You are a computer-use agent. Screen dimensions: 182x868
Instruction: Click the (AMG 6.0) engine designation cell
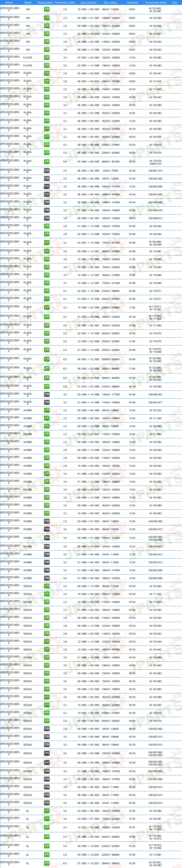(155, 162)
